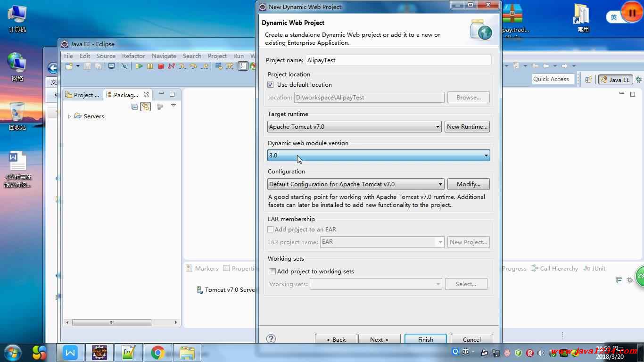
Task: Click the New Runtime... button
Action: pos(467,126)
